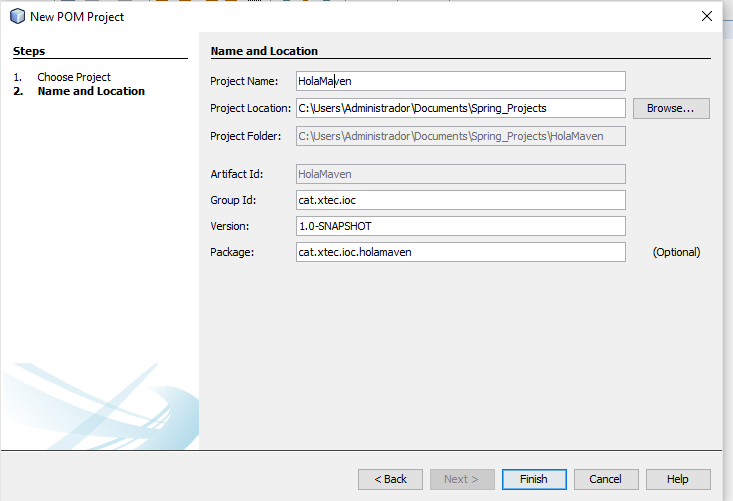Click the New POM Project cube icon
The image size is (733, 501).
click(17, 16)
